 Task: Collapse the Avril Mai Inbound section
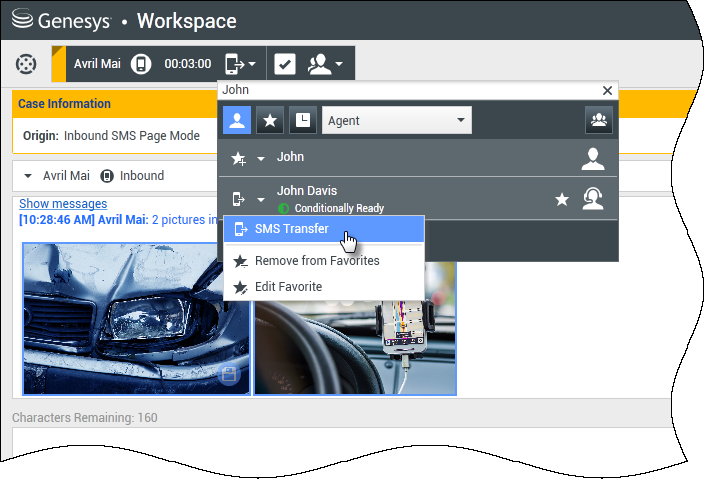pos(28,176)
